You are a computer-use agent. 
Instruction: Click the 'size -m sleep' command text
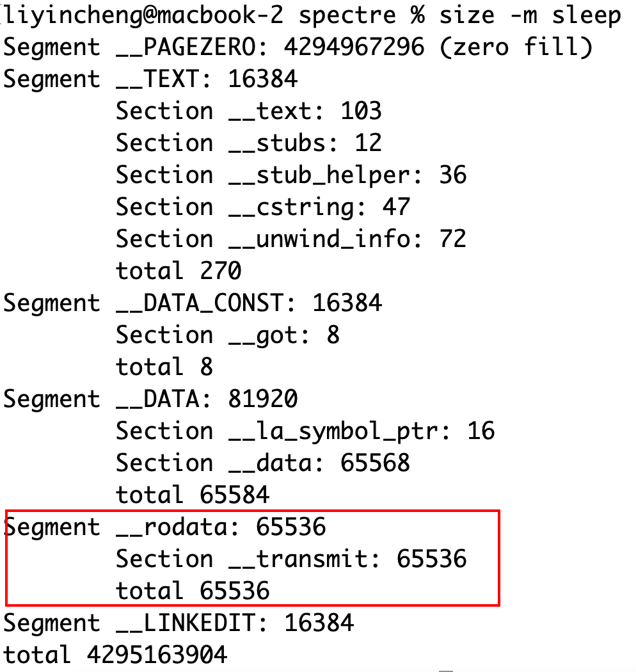530,16
